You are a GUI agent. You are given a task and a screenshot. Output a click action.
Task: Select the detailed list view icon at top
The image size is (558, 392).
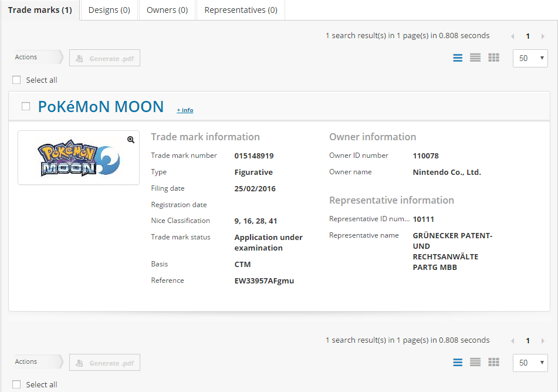[x=458, y=58]
